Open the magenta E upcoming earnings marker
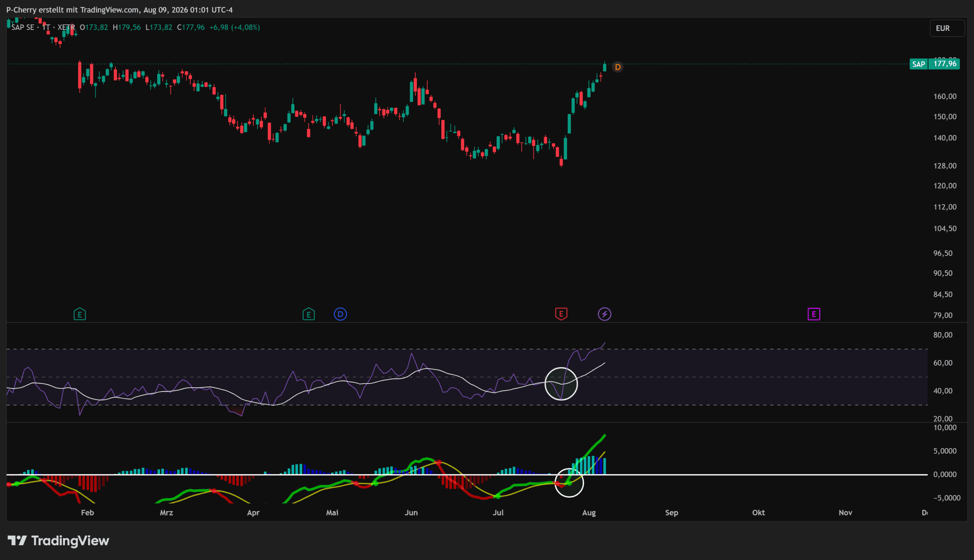This screenshot has height=560, width=974. pyautogui.click(x=814, y=314)
